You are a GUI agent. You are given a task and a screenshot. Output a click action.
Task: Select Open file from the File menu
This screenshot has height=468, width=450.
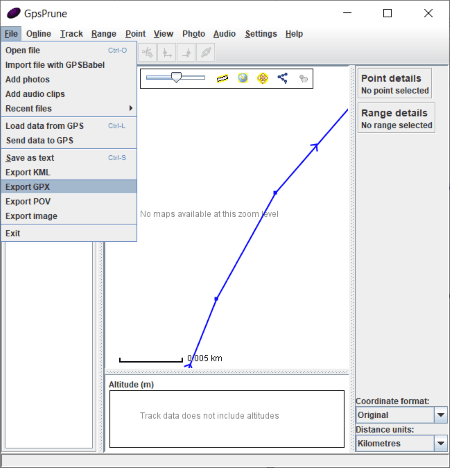tap(69, 50)
